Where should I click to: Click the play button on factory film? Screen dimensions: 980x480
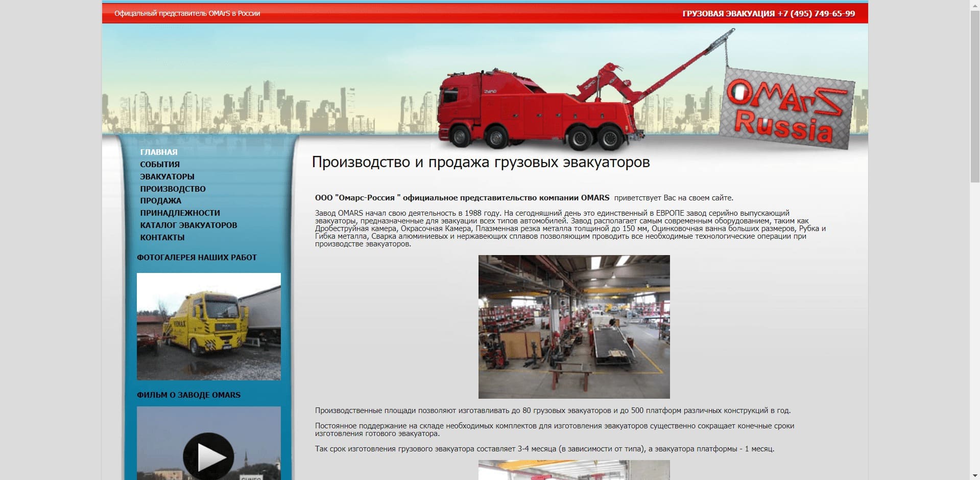(208, 456)
